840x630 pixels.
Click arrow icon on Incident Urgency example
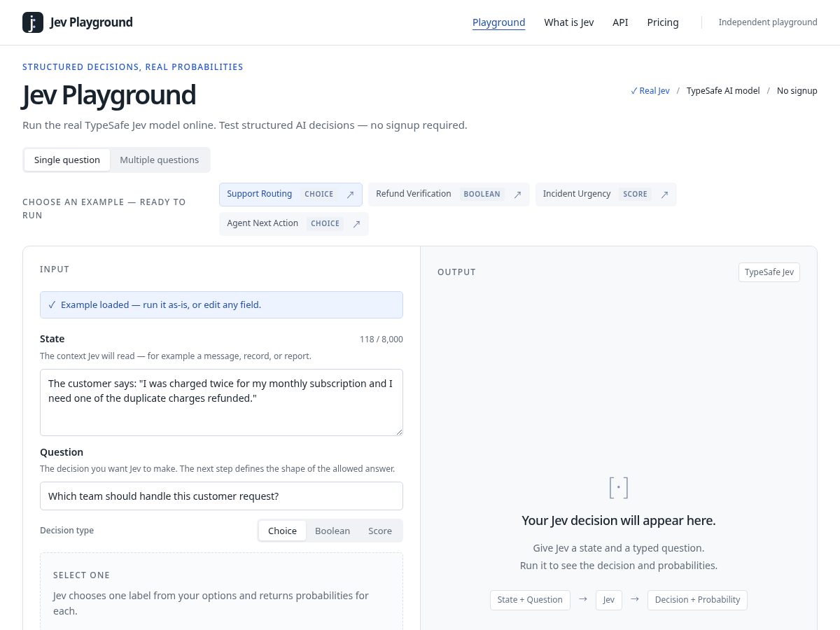665,195
